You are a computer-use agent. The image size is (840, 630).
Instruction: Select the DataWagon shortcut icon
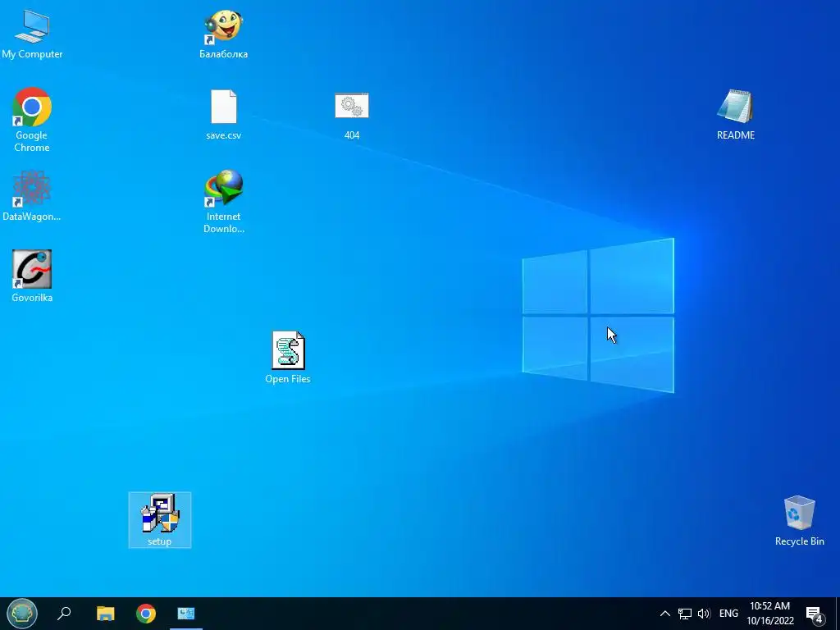coord(32,195)
